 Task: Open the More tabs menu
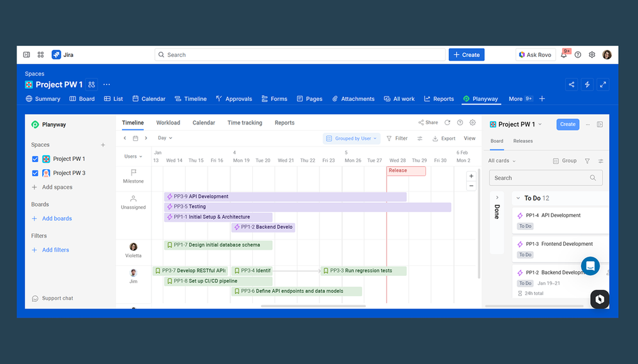(x=520, y=99)
